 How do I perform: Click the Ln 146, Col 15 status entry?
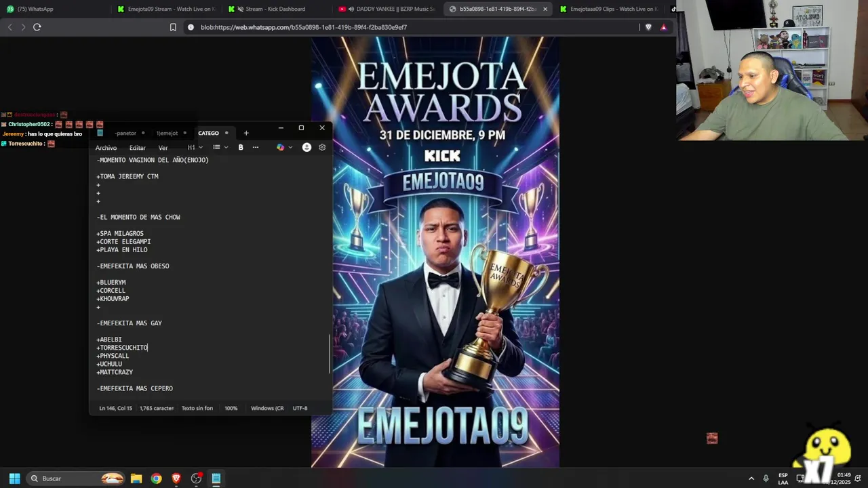click(x=115, y=408)
